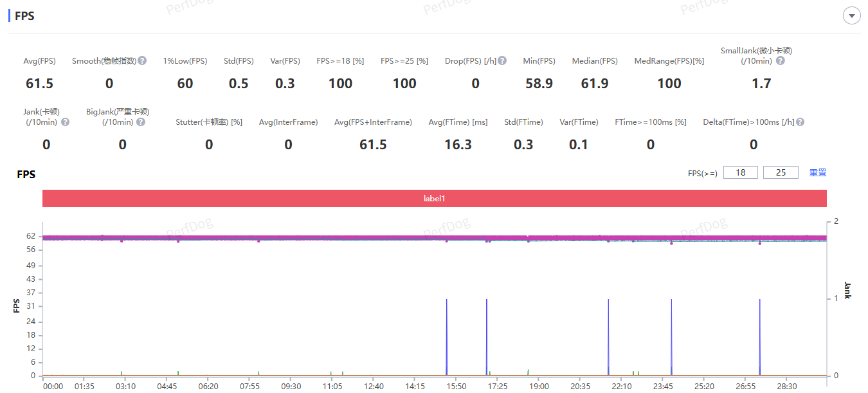Screen dimensions: 868x393
Task: Click the Drop(FPS) [/h] help icon
Action: point(502,61)
